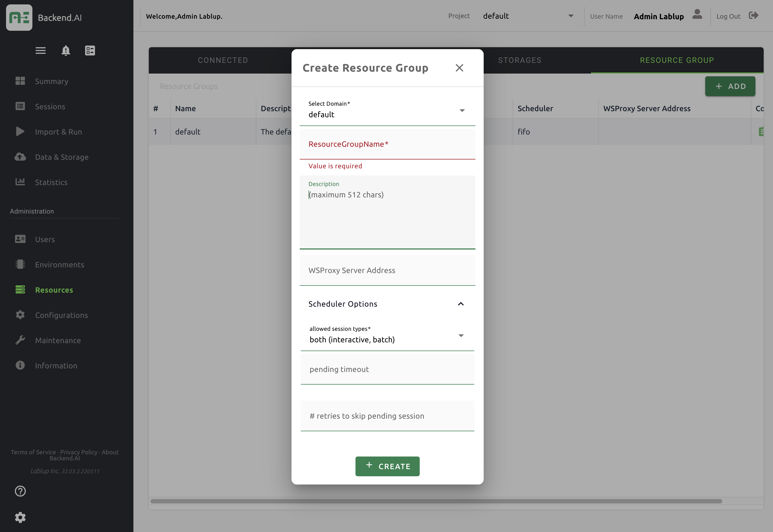This screenshot has height=532, width=773.
Task: Click the ADD button
Action: click(x=730, y=86)
